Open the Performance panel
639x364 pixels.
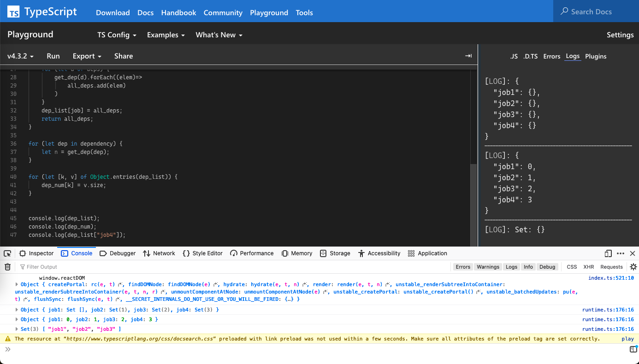coord(252,253)
